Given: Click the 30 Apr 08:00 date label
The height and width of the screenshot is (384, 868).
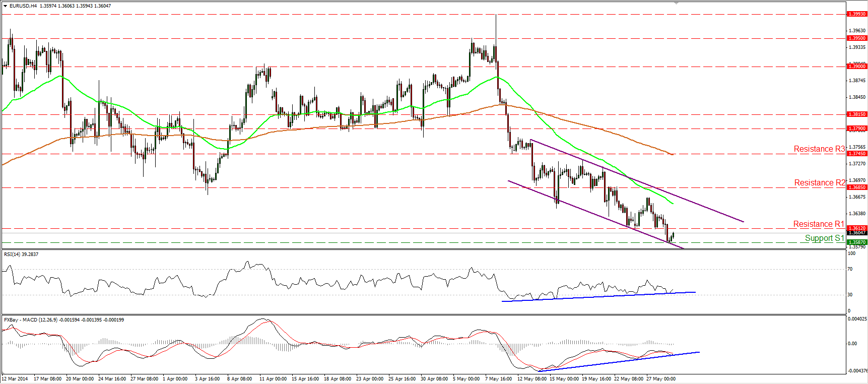Looking at the screenshot, I should (434, 379).
